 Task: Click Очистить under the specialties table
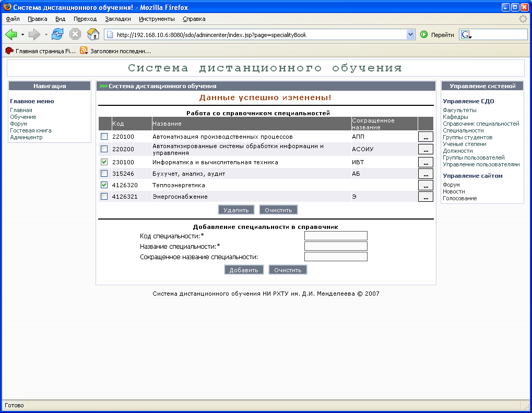pyautogui.click(x=278, y=210)
